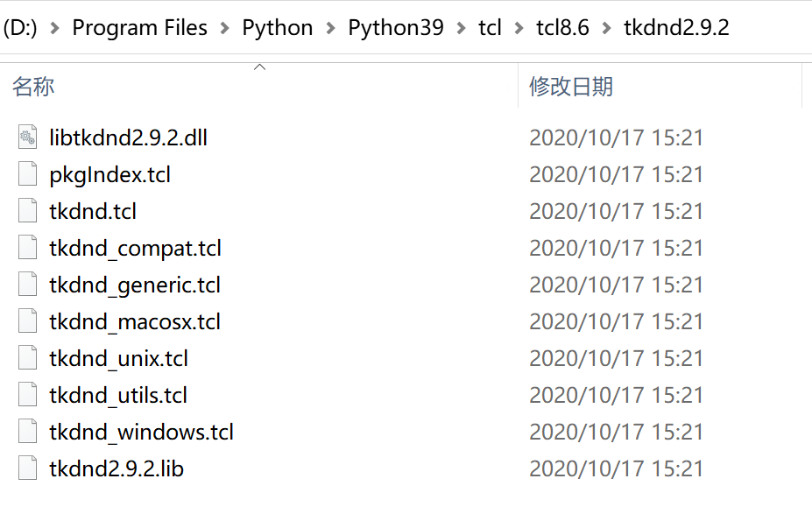Select the tkdnd_unix.tcl file icon
Screen dimensions: 812x521
[26, 357]
